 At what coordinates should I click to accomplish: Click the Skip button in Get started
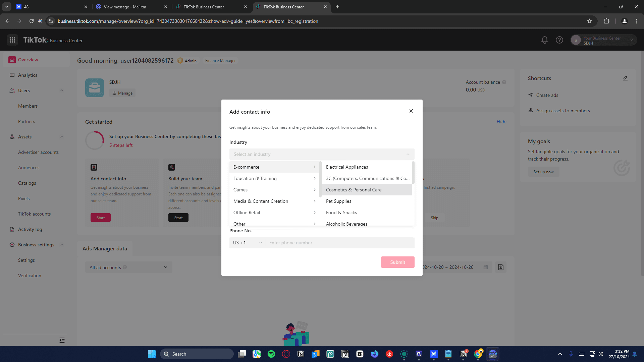435,218
